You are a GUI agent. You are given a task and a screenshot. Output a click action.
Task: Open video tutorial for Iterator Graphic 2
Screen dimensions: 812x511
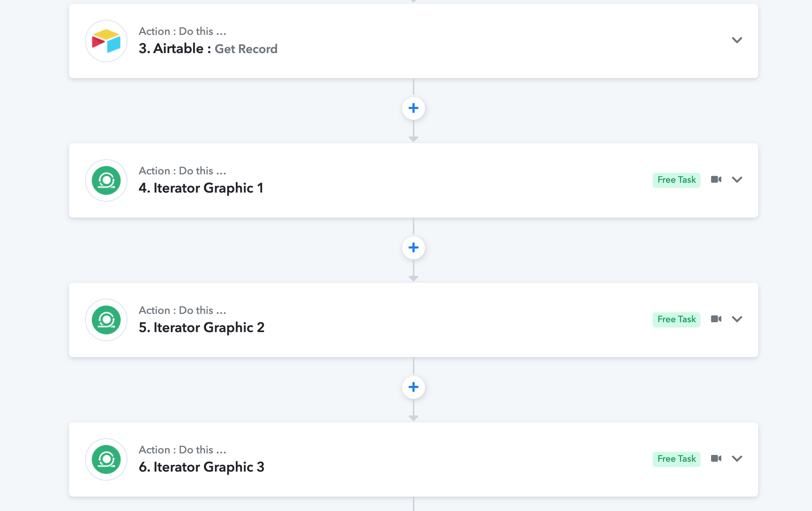pos(716,319)
